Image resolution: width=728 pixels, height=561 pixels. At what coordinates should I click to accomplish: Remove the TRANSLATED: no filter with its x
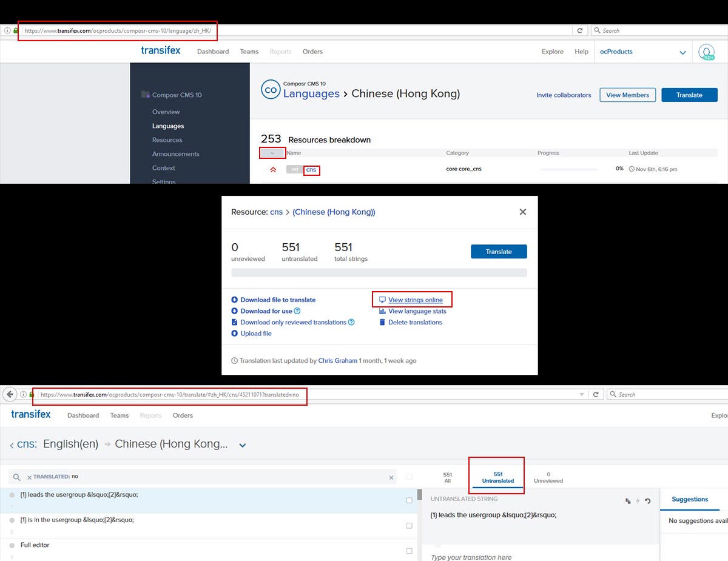pos(29,478)
